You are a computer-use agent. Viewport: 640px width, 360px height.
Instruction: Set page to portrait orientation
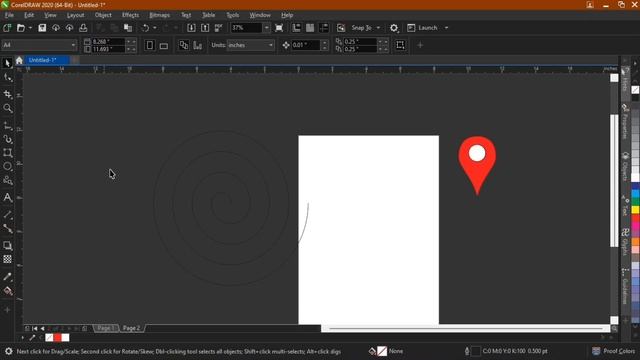coord(150,45)
